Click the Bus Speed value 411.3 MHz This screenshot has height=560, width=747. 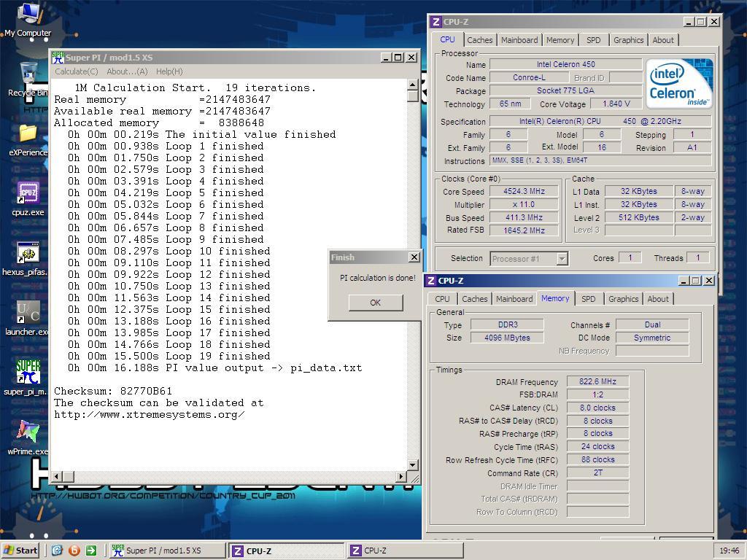pyautogui.click(x=524, y=217)
